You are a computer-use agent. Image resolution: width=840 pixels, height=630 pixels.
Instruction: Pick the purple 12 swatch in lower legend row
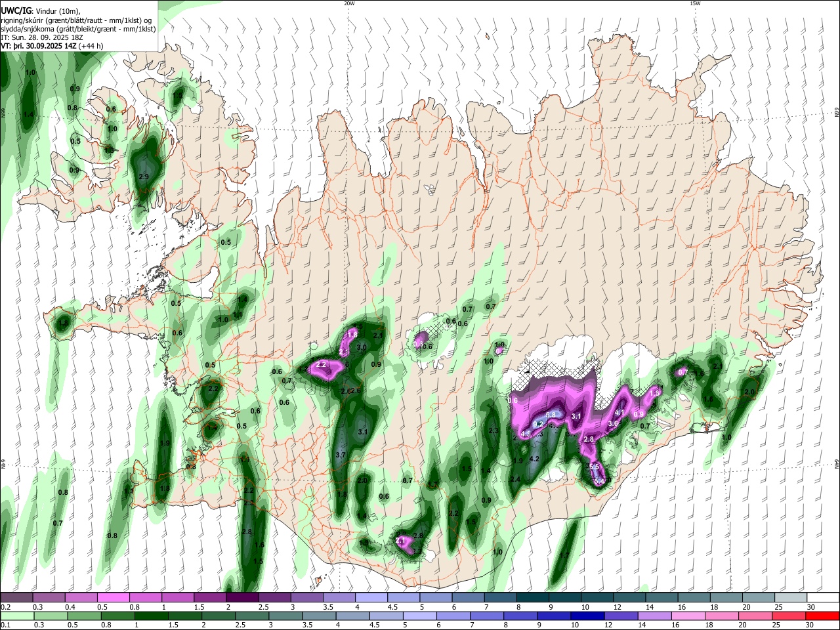point(620,616)
